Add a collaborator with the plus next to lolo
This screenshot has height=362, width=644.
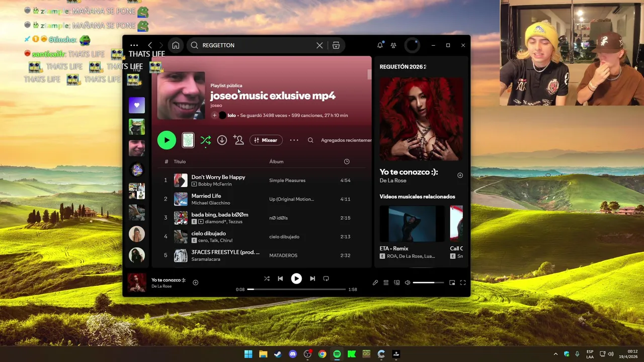214,116
